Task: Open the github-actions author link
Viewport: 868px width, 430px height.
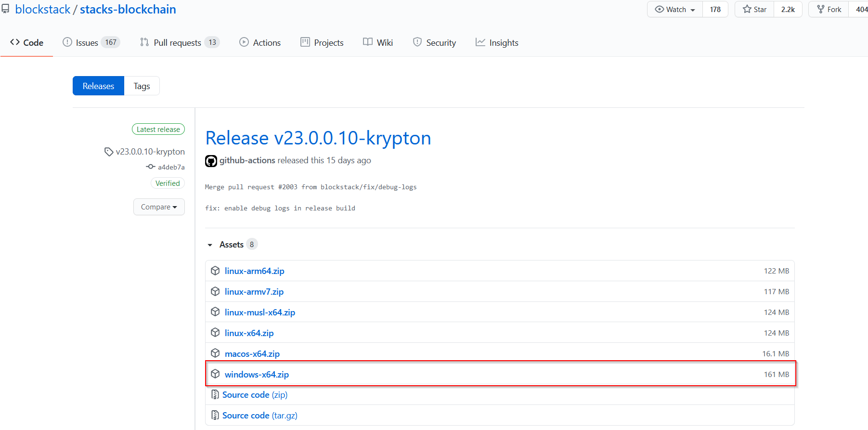Action: (x=247, y=160)
